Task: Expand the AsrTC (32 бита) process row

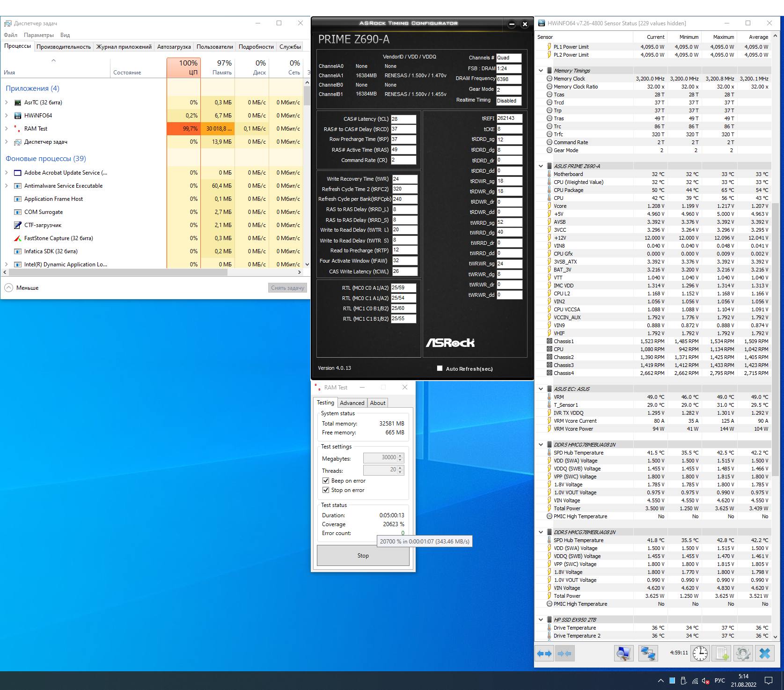Action: (6, 103)
